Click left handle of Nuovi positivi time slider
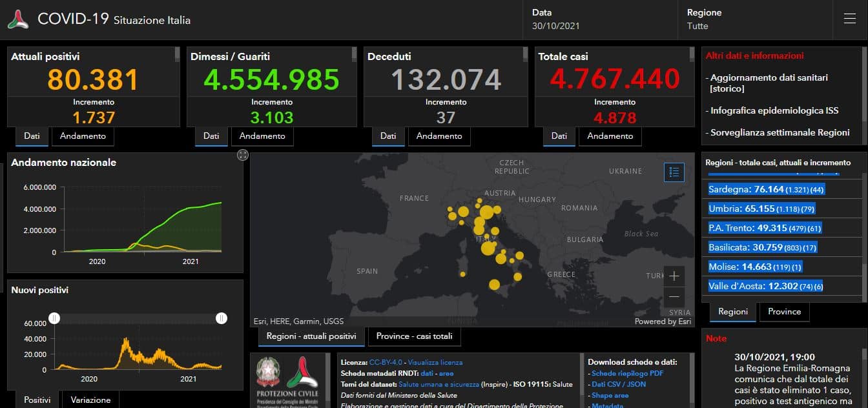The image size is (868, 408). pyautogui.click(x=55, y=318)
